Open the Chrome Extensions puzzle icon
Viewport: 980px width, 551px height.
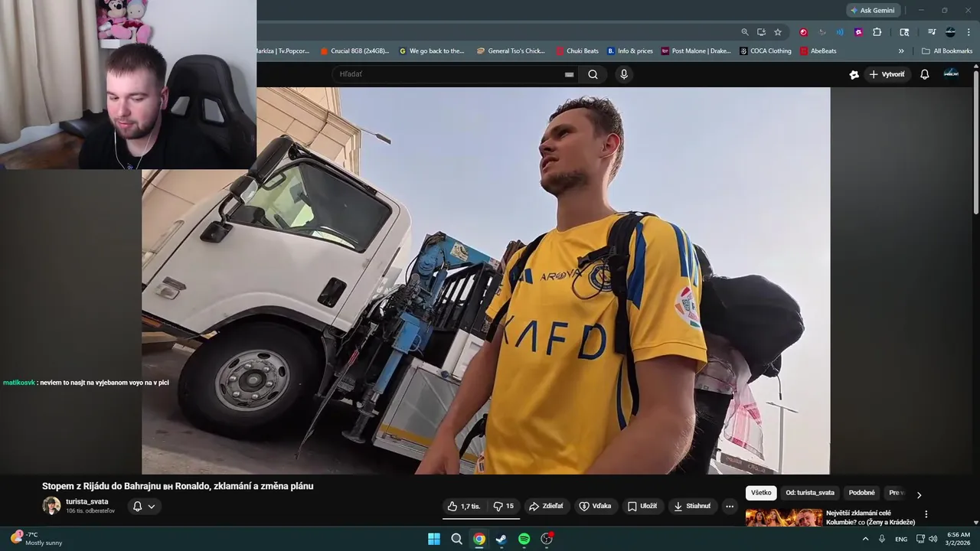[x=877, y=32]
